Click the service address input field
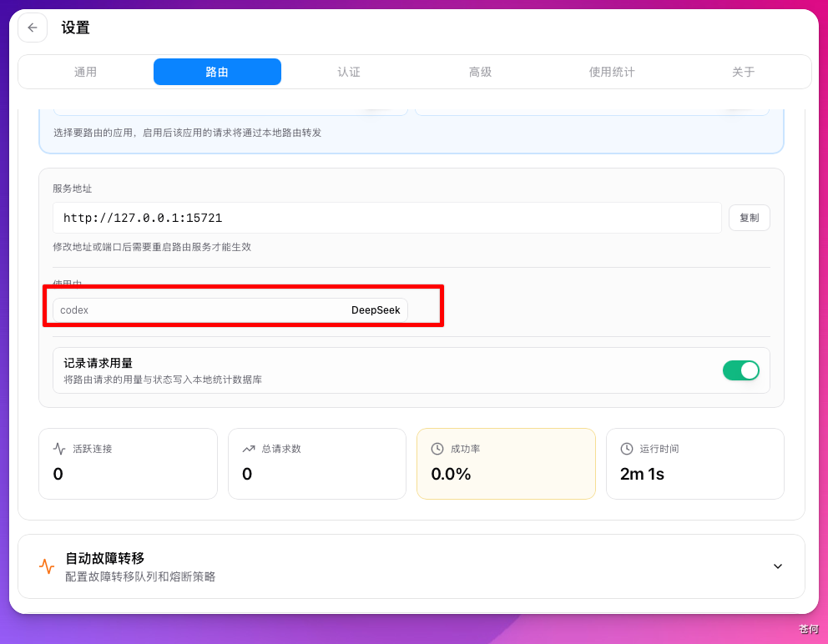Viewport: 828px width, 644px height. [x=387, y=218]
